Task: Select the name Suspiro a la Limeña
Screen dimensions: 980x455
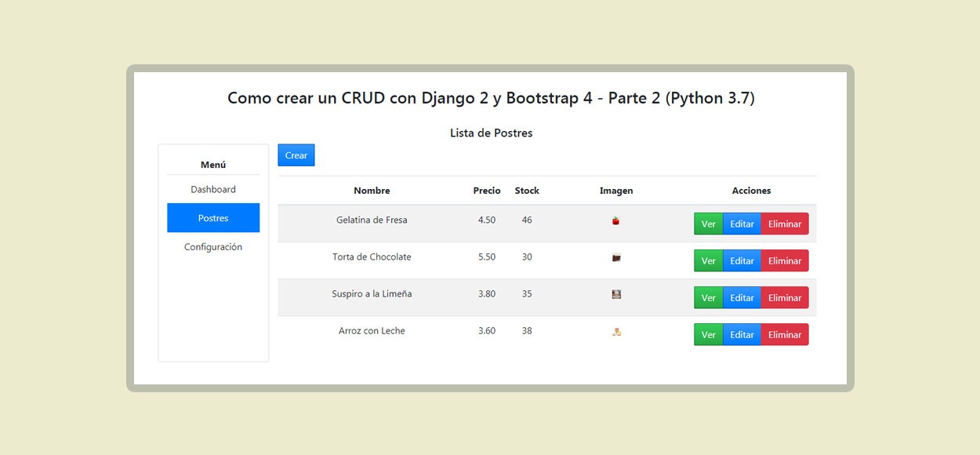Action: pos(372,293)
